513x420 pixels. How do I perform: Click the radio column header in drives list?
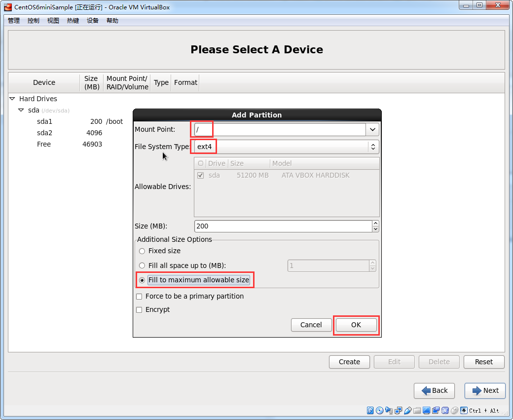[201, 163]
